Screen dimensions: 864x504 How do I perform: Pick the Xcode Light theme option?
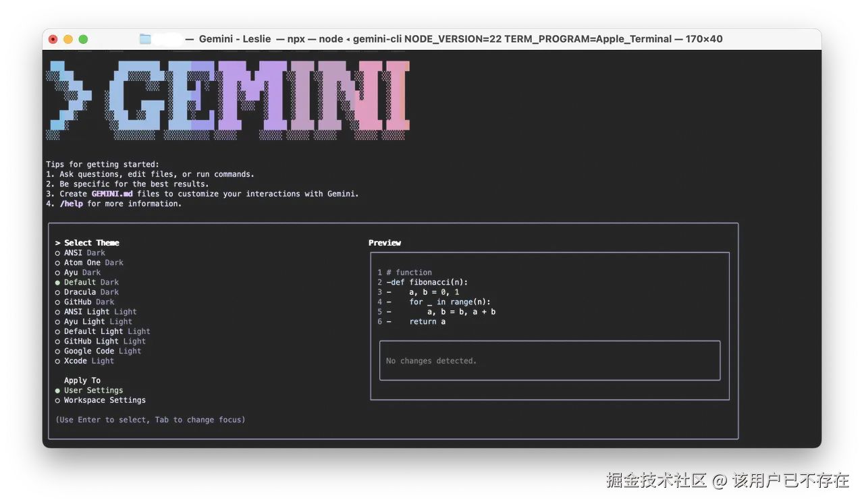coord(84,361)
